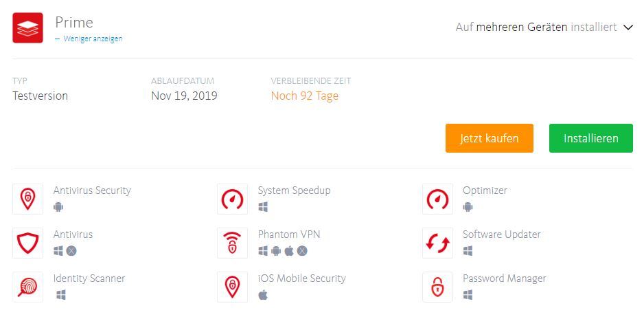
Task: Click the Password Manager padlock icon
Action: [x=437, y=287]
